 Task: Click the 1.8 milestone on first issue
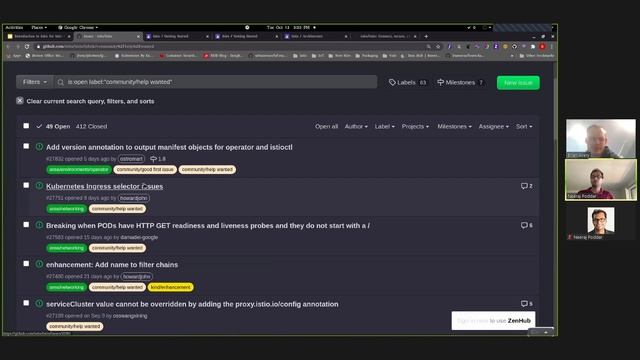tap(158, 159)
